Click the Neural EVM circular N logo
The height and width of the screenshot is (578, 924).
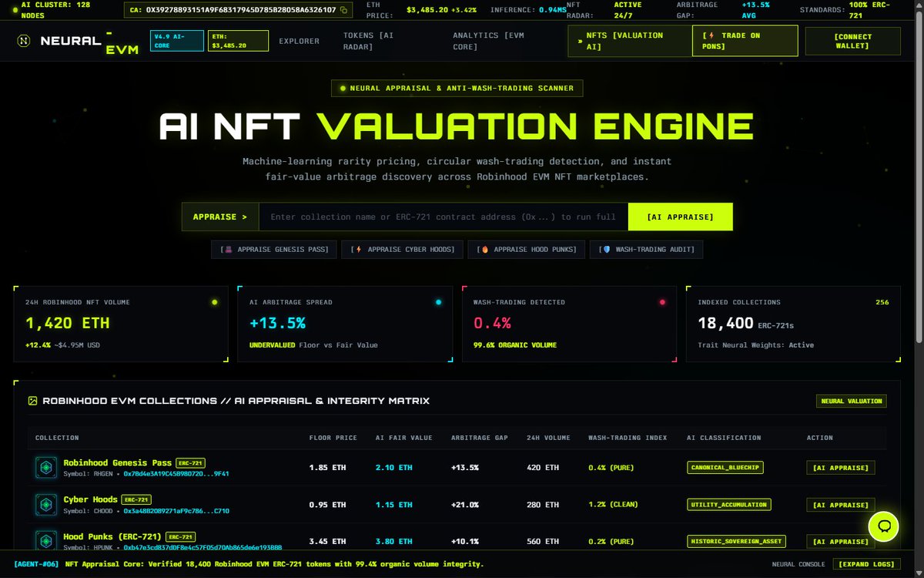pos(24,41)
